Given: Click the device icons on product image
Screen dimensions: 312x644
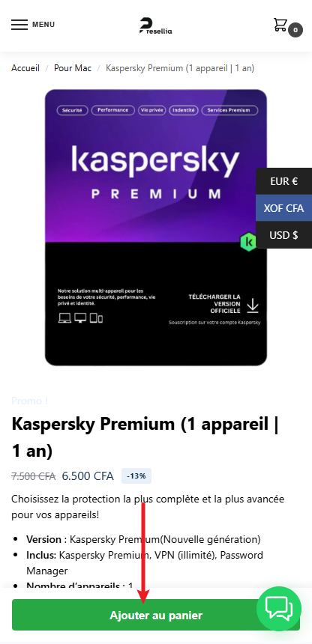Looking at the screenshot, I should 80,318.
